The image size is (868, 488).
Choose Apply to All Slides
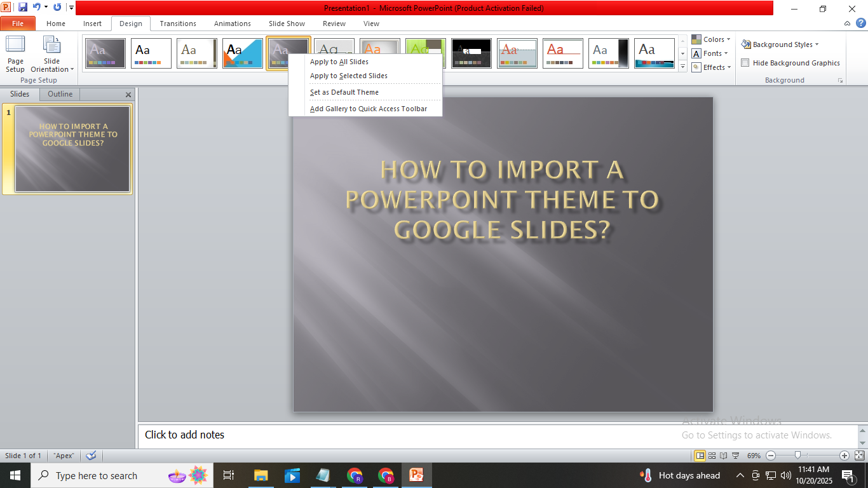pos(339,62)
